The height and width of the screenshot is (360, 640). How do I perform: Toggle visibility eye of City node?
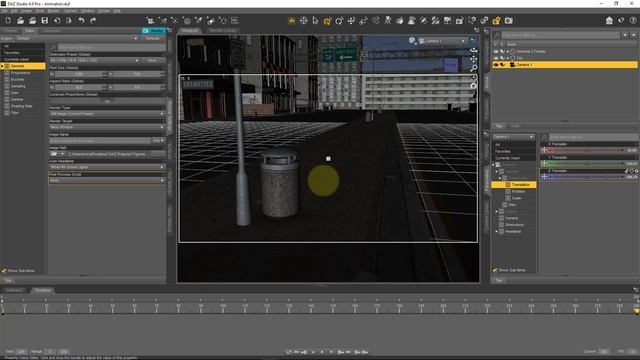(496, 58)
